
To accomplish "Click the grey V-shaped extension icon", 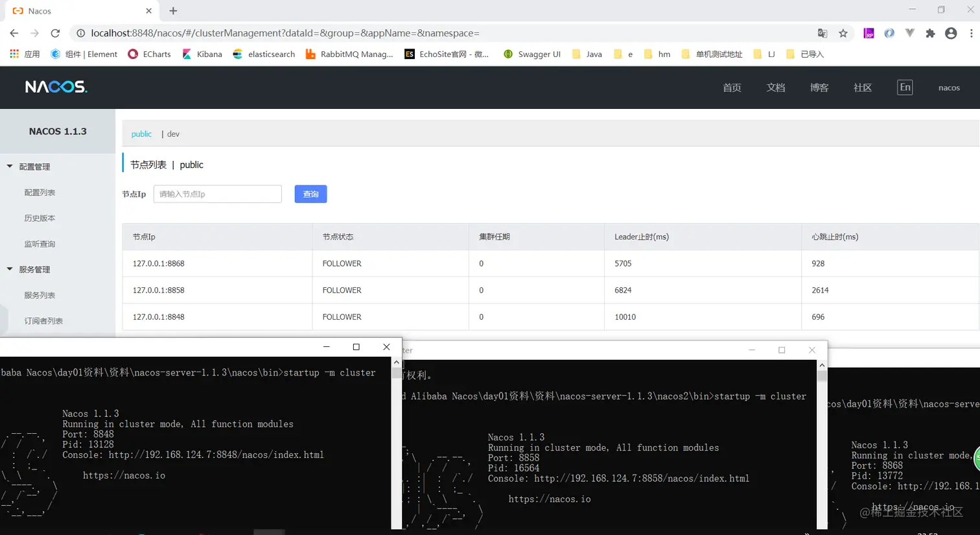I will coord(910,33).
